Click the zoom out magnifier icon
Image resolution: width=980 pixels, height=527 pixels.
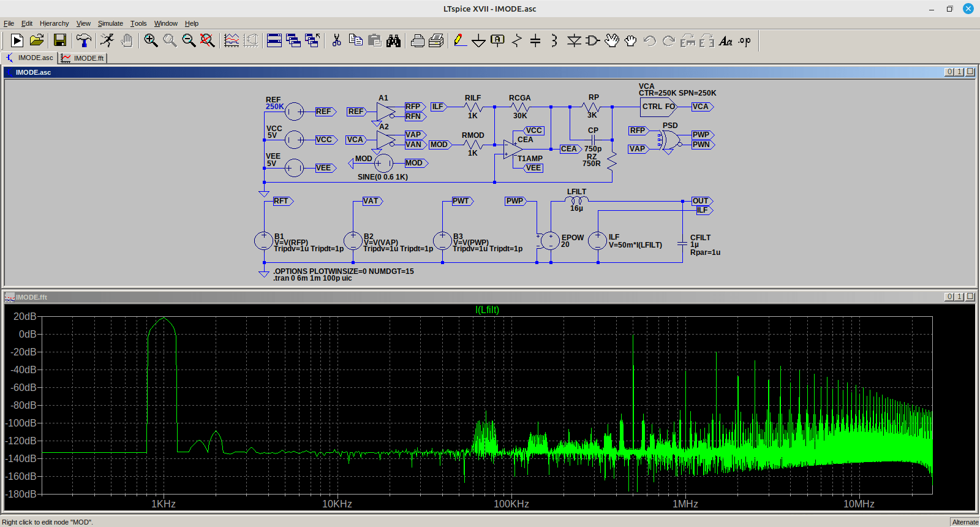tap(189, 40)
